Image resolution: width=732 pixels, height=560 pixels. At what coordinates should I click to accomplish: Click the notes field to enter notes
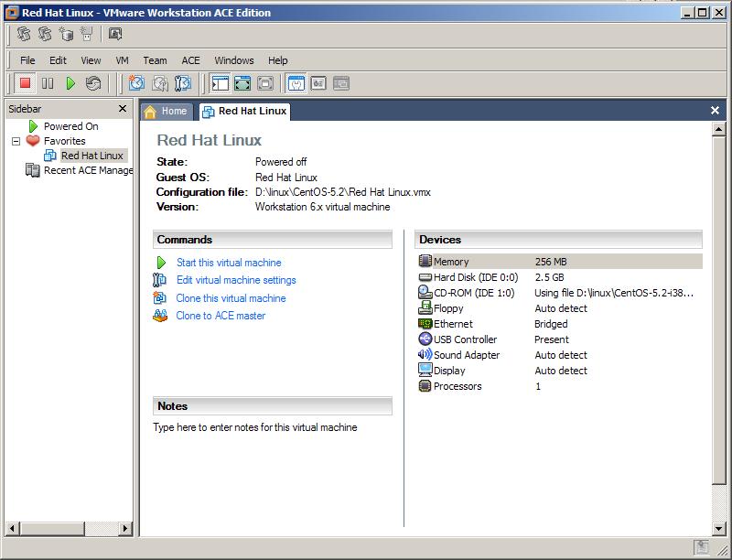tap(255, 427)
